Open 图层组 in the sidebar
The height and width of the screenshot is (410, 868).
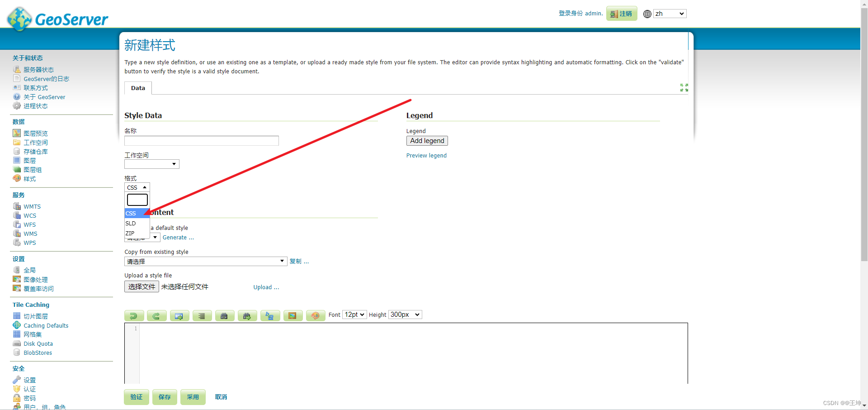33,170
